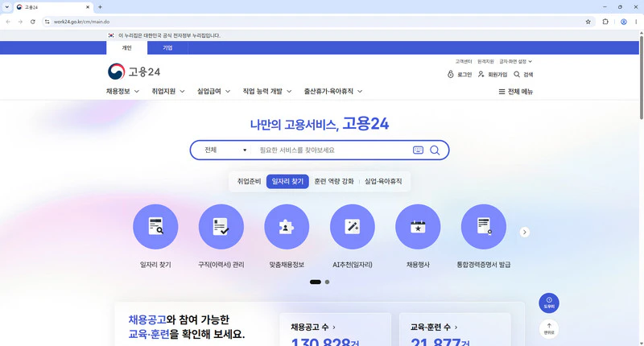
Task: Click the search text input field
Action: (332, 150)
